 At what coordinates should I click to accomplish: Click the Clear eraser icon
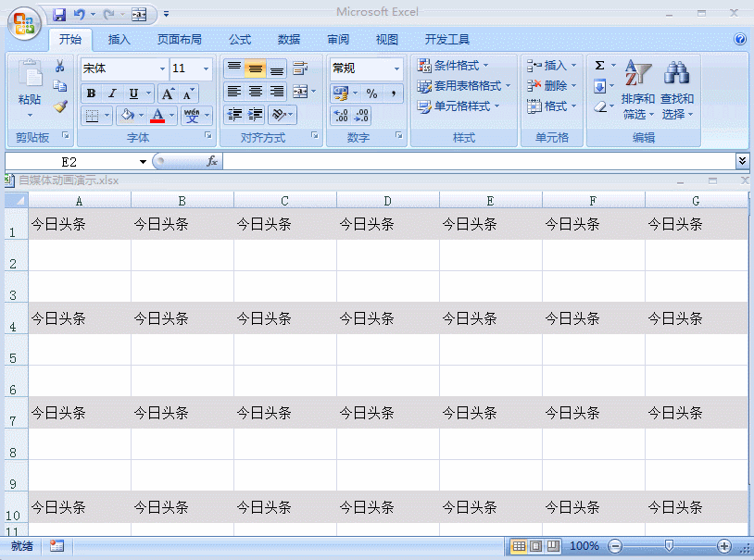pyautogui.click(x=599, y=106)
